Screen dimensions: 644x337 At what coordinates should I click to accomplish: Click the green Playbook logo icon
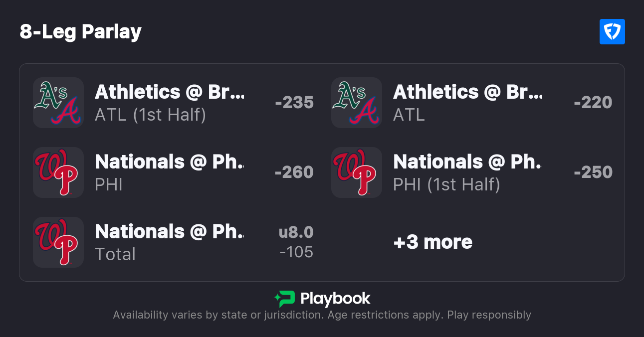coord(285,299)
